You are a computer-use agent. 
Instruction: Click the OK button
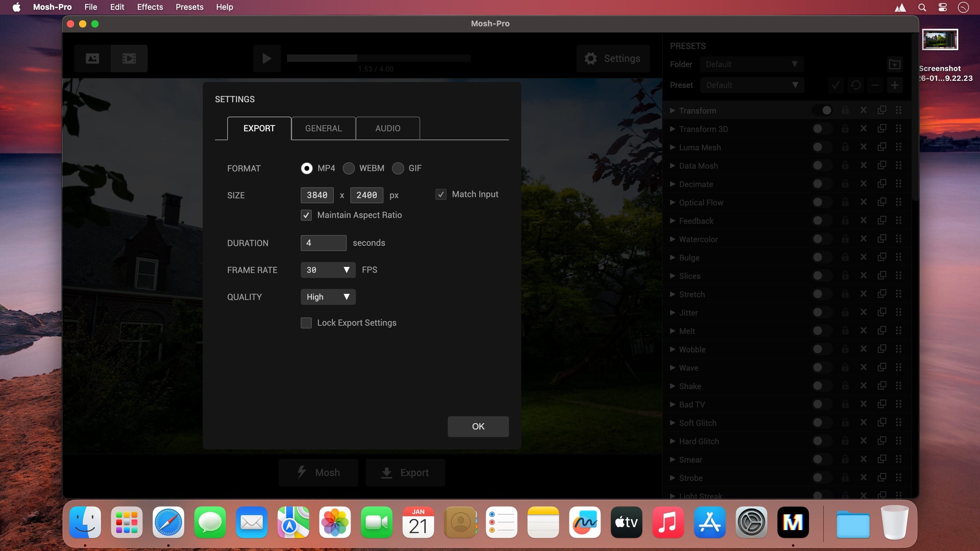point(478,426)
